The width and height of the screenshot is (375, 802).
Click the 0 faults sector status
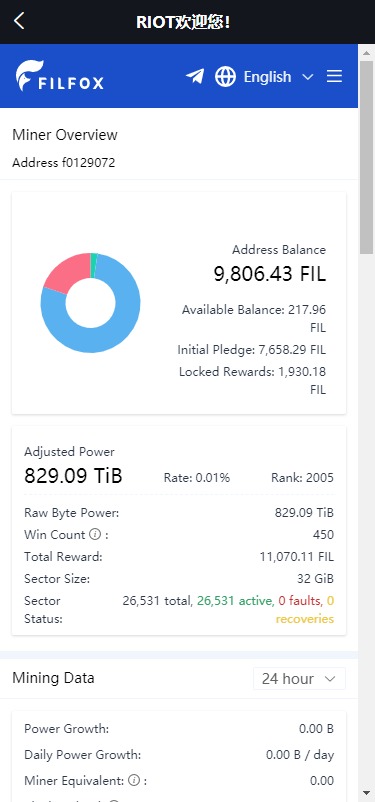tap(299, 600)
